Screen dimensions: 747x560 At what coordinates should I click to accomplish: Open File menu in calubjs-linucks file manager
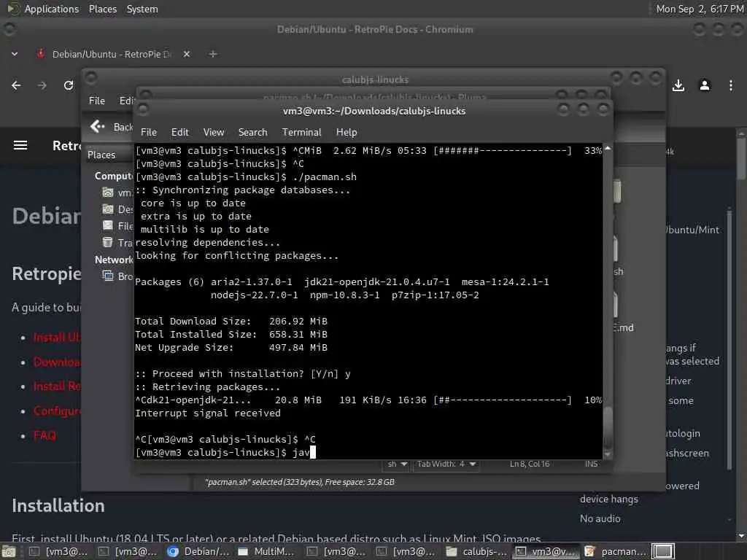point(97,101)
